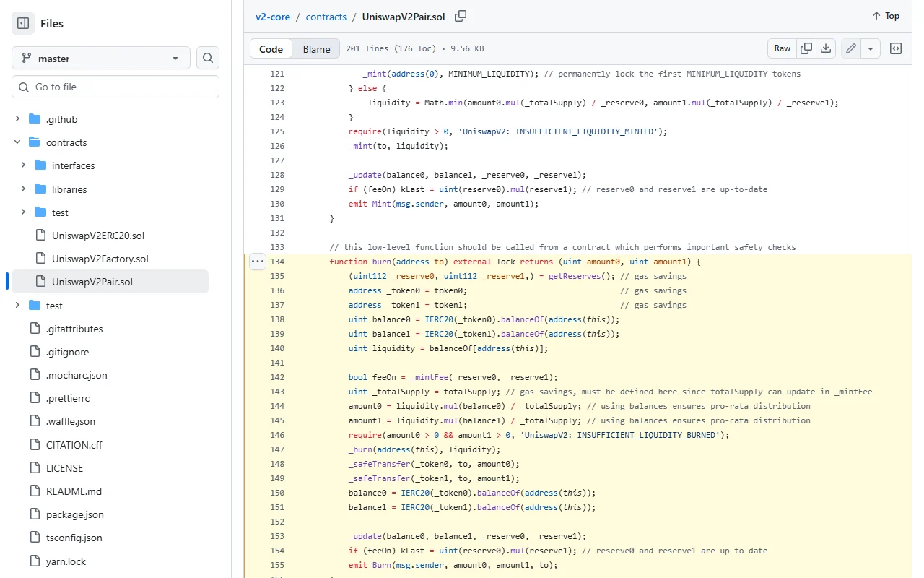The image size is (924, 578).
Task: Jump to Top of the file
Action: coord(886,16)
